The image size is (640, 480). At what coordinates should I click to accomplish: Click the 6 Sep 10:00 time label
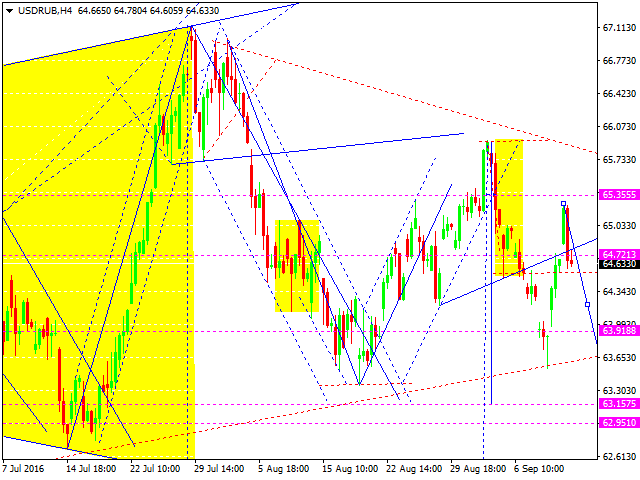[539, 469]
